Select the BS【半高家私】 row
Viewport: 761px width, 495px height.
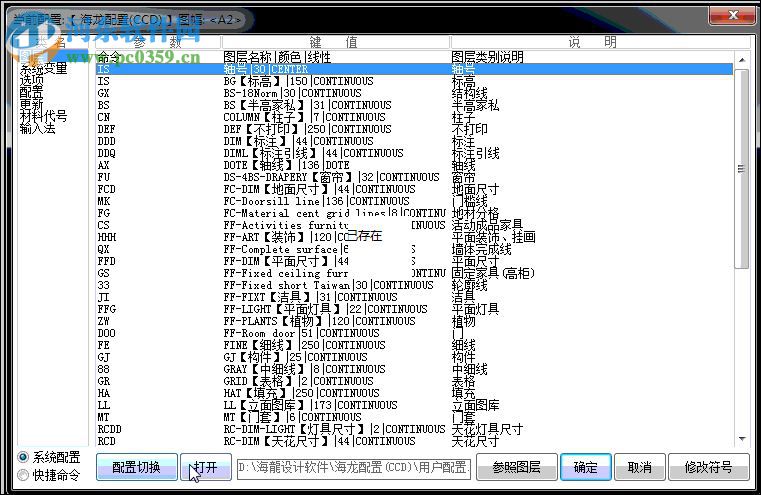(414, 105)
